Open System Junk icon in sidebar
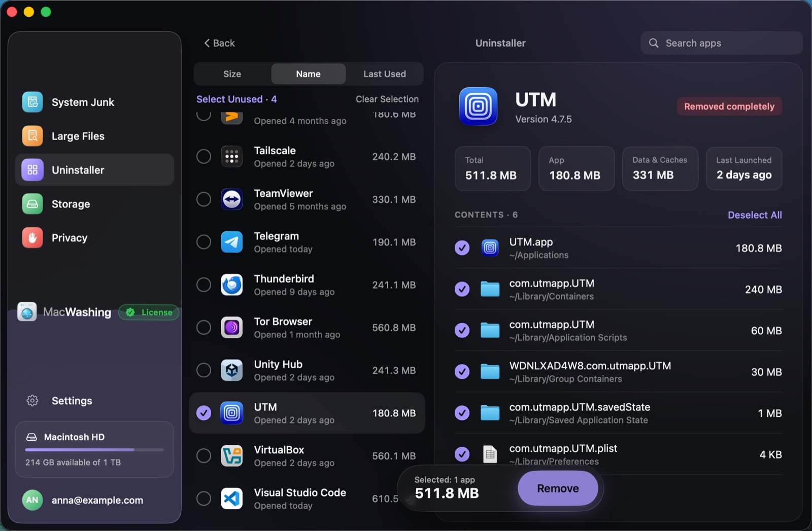The image size is (812, 531). [x=32, y=102]
